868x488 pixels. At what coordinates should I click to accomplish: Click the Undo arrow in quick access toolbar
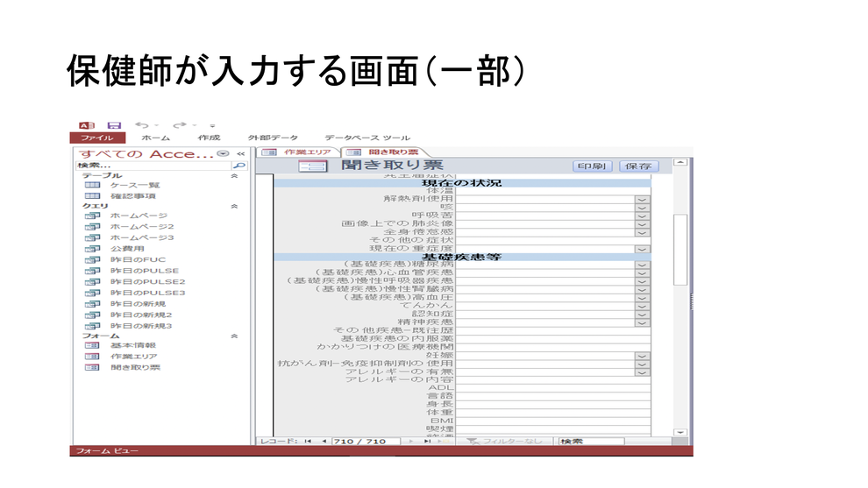(x=142, y=125)
